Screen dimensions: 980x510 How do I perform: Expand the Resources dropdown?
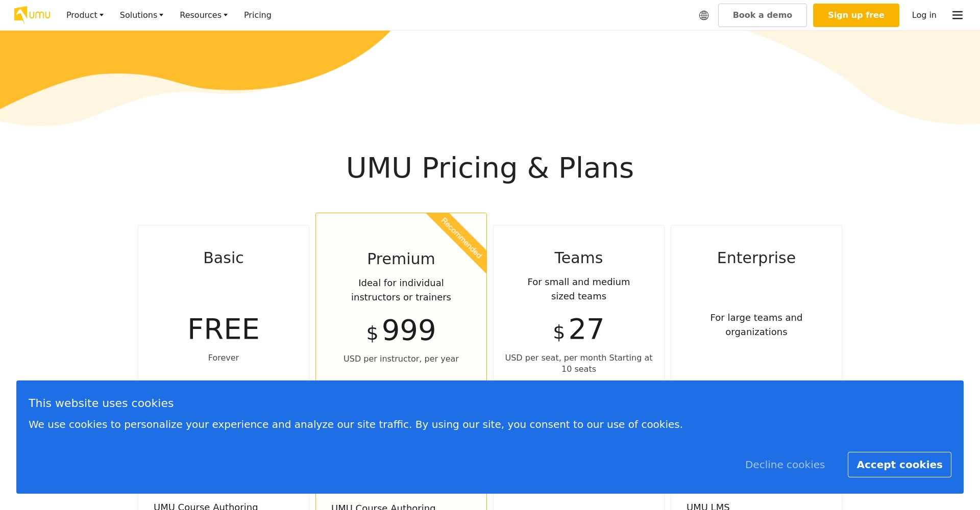pos(203,15)
